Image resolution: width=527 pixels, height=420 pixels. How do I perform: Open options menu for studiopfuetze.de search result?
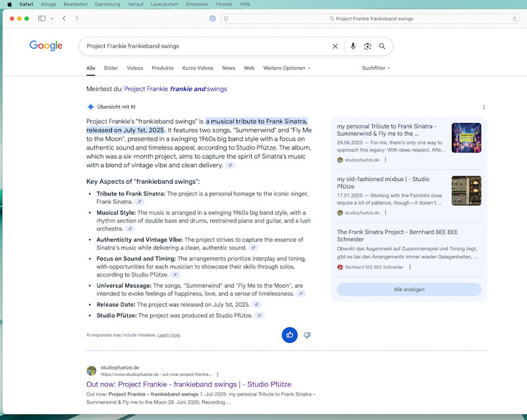tap(217, 375)
